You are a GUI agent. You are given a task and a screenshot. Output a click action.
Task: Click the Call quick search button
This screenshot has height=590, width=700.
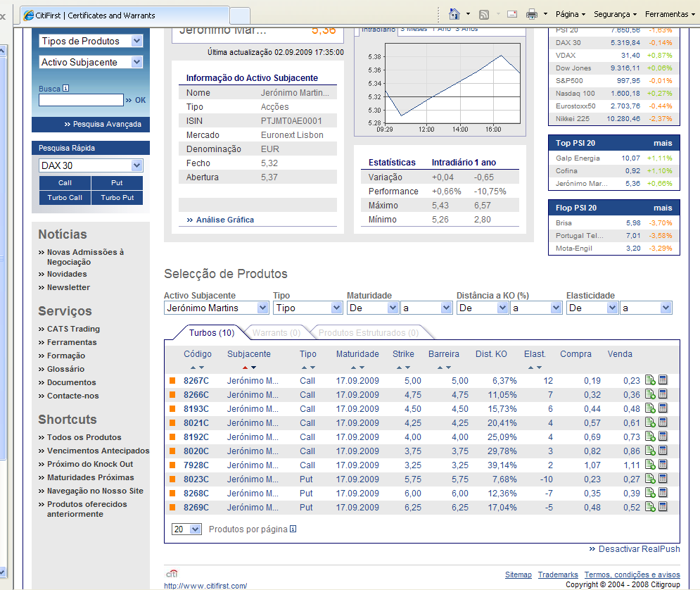pyautogui.click(x=65, y=182)
